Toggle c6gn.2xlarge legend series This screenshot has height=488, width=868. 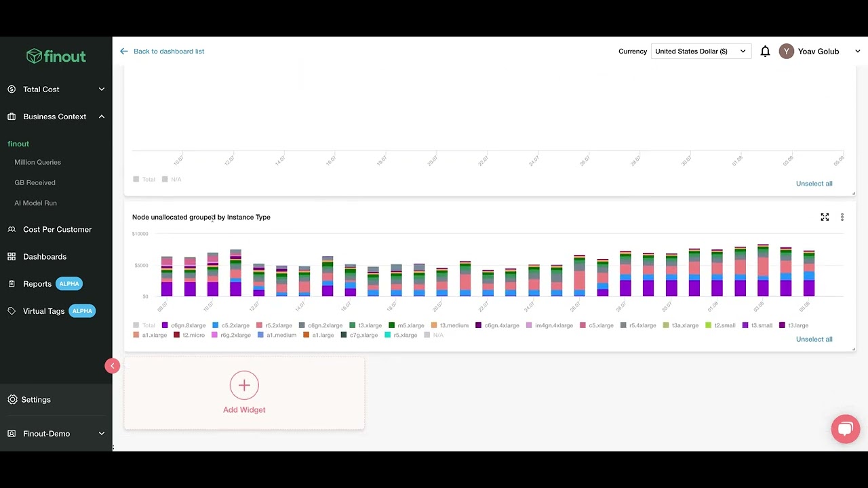point(321,325)
